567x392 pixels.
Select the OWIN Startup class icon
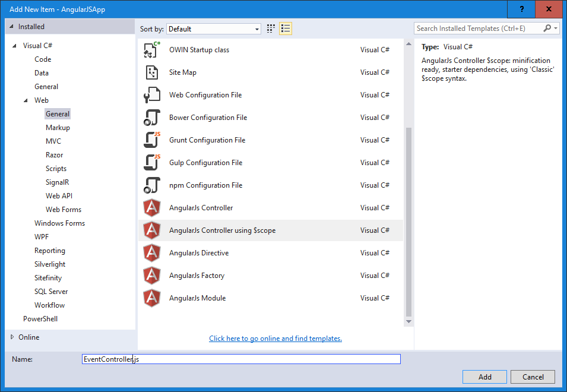(152, 50)
